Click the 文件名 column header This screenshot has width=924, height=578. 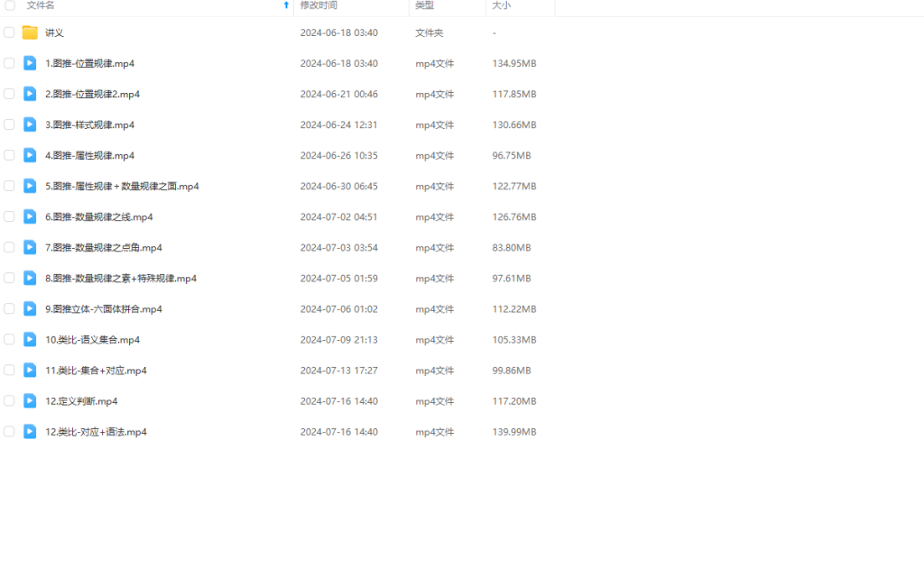(x=41, y=5)
